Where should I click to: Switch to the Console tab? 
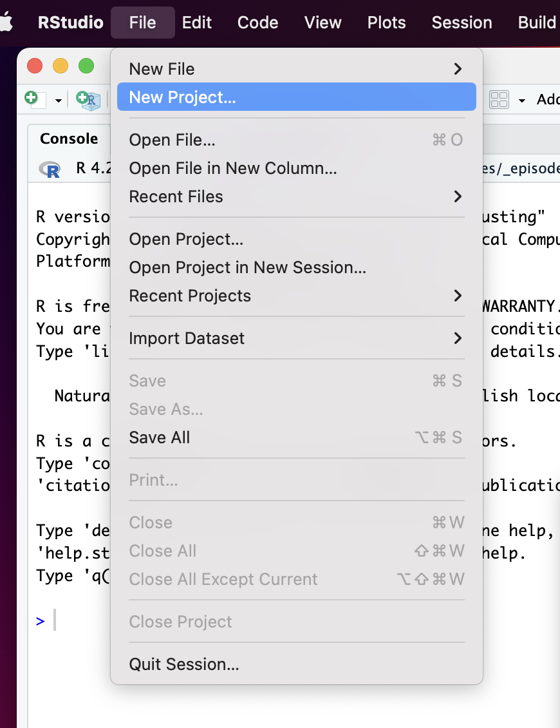pos(68,139)
